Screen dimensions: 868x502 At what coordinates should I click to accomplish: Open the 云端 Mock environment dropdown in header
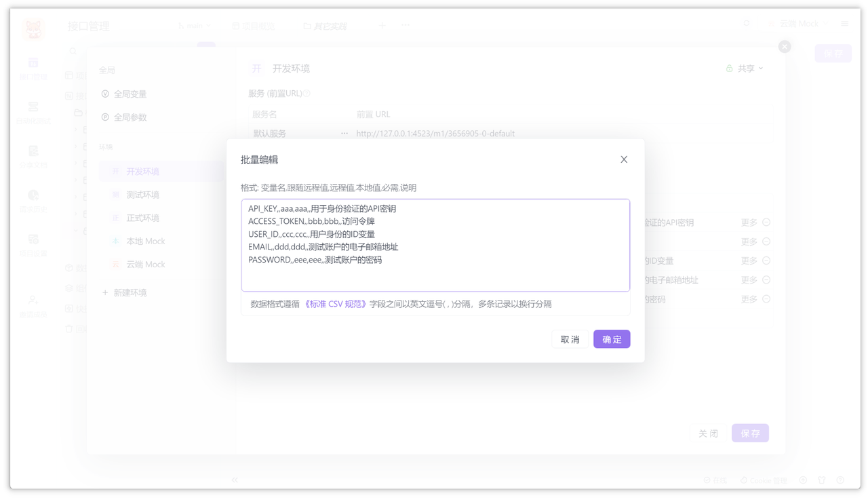[x=797, y=24]
